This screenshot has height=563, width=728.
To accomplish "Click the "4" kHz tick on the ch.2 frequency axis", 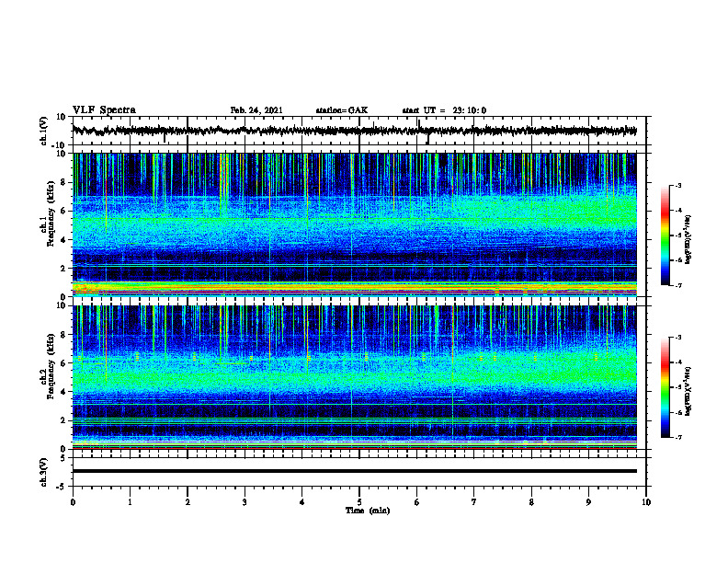I will coord(63,392).
